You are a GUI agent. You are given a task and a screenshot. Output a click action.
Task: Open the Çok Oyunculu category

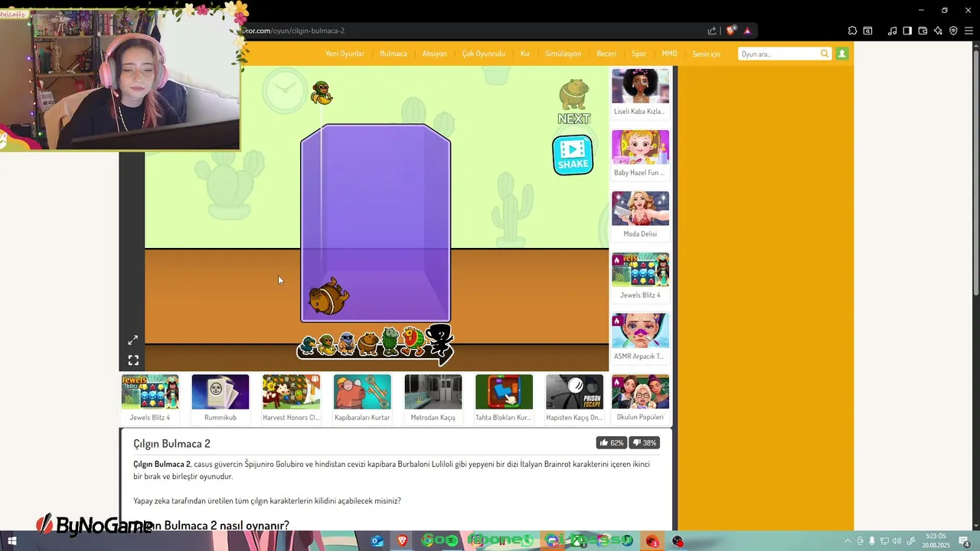pyautogui.click(x=483, y=54)
